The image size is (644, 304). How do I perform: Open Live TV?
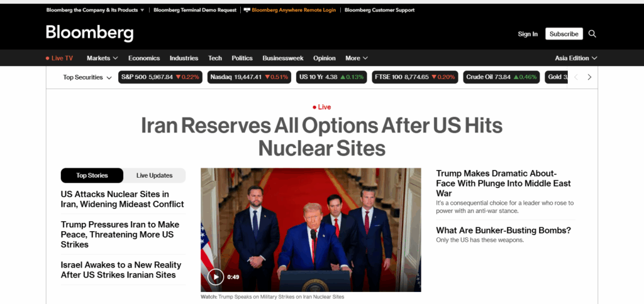(59, 58)
